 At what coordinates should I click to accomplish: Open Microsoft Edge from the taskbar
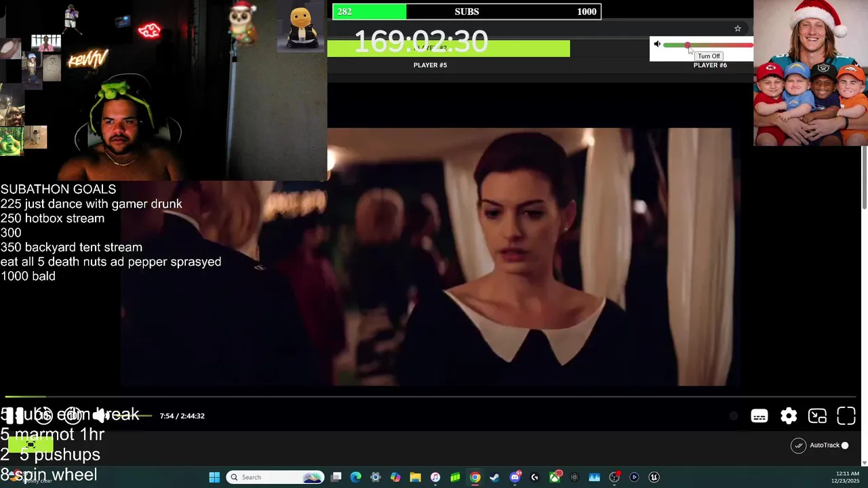coord(356,477)
